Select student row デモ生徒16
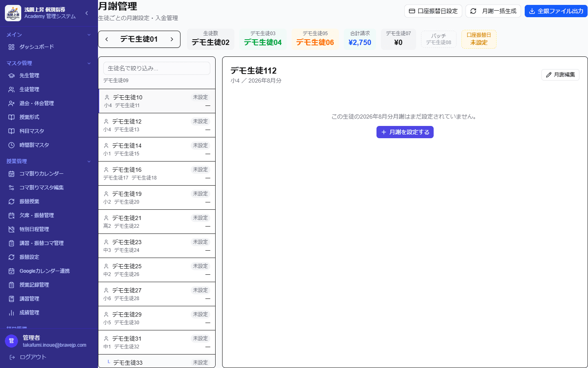588x368 pixels. click(x=157, y=173)
